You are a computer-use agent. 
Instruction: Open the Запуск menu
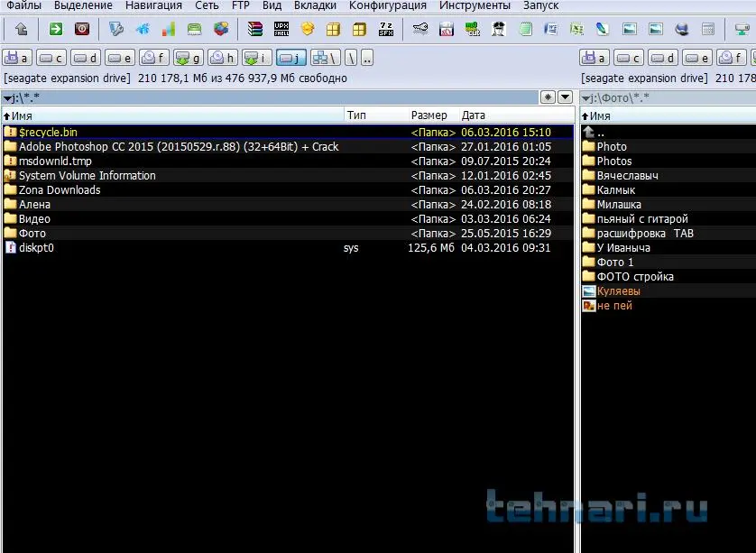[x=541, y=5]
